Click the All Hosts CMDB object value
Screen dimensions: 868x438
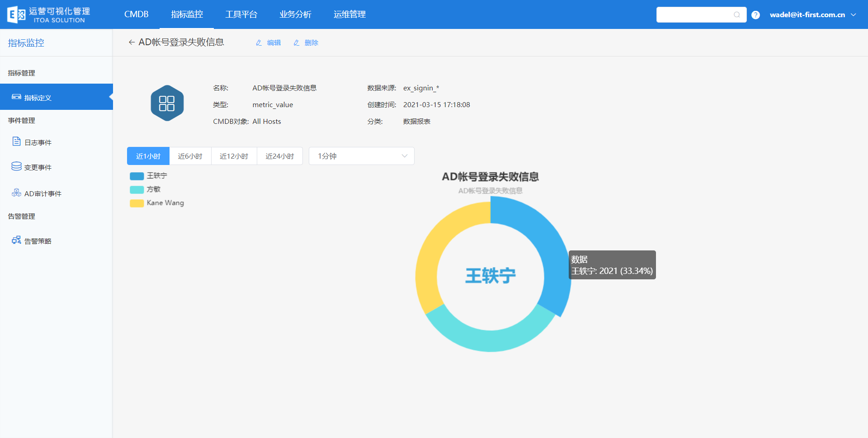point(267,121)
